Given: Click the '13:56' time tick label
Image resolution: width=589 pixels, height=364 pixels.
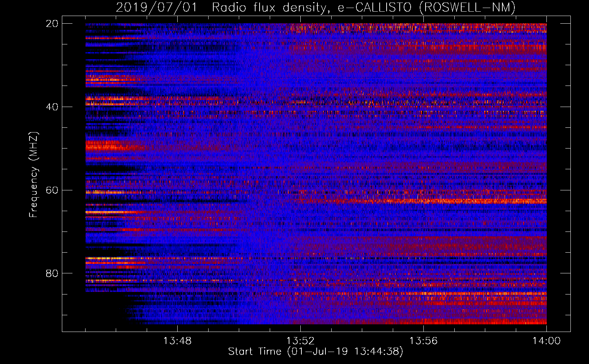Looking at the screenshot, I should [423, 341].
